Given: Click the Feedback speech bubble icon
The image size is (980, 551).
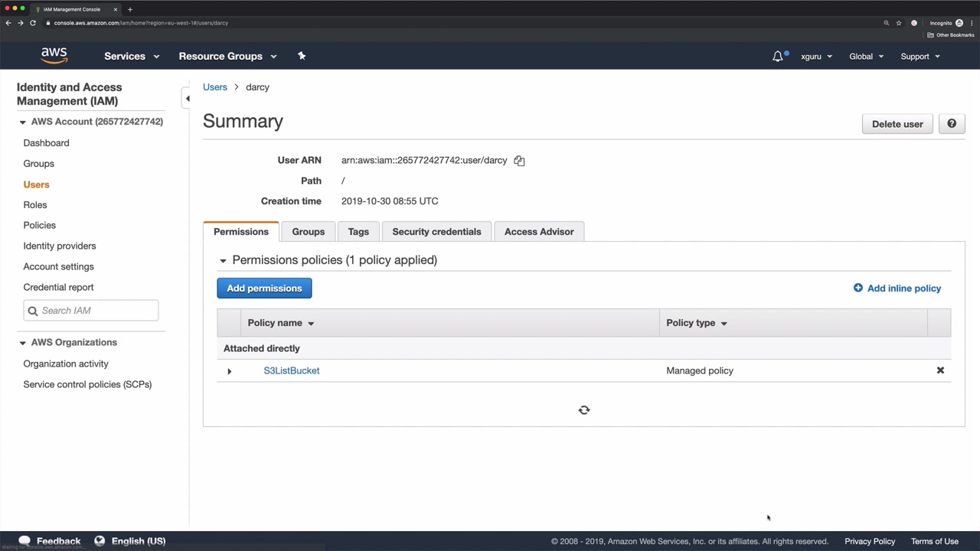Looking at the screenshot, I should pyautogui.click(x=24, y=541).
